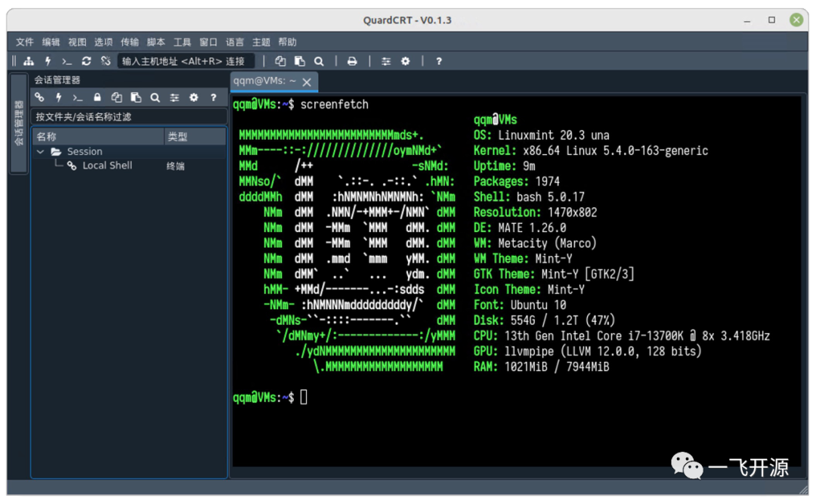Open the 窗口 menu
816x504 pixels.
pyautogui.click(x=209, y=42)
